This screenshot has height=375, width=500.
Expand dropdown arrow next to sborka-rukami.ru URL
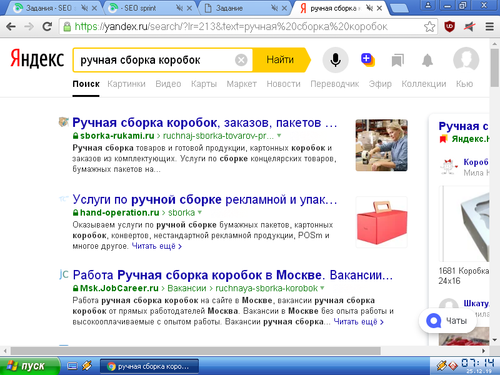[279, 135]
